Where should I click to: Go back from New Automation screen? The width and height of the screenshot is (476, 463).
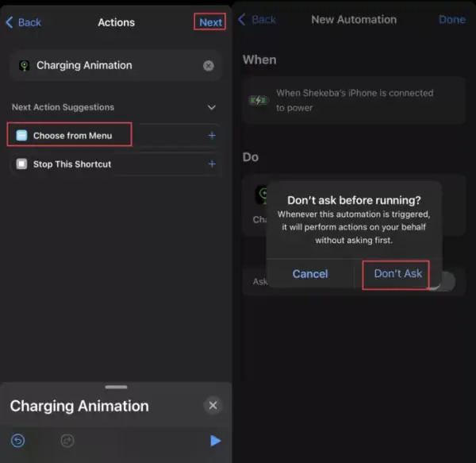tap(257, 20)
